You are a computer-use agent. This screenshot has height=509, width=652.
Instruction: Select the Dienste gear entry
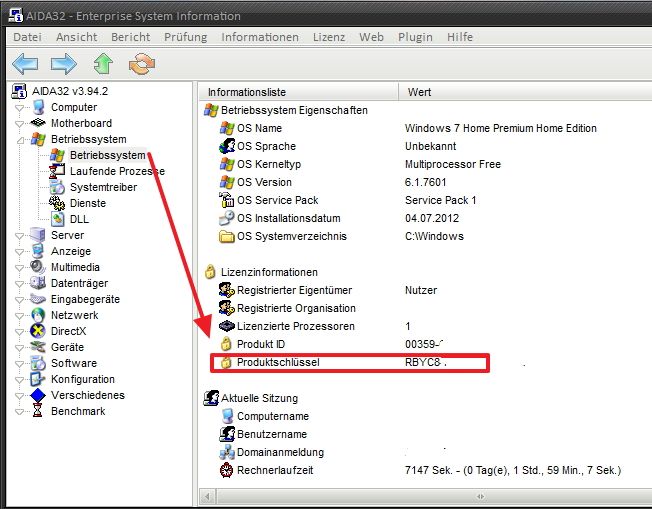coord(87,203)
